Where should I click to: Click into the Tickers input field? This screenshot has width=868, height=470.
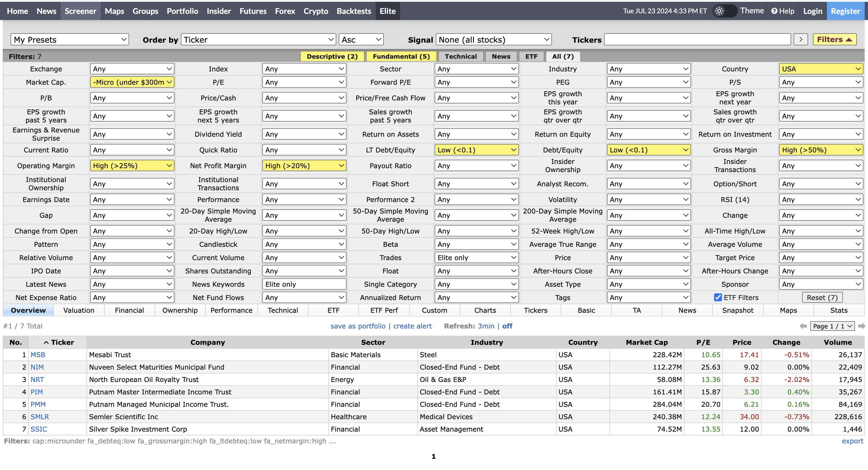point(697,39)
